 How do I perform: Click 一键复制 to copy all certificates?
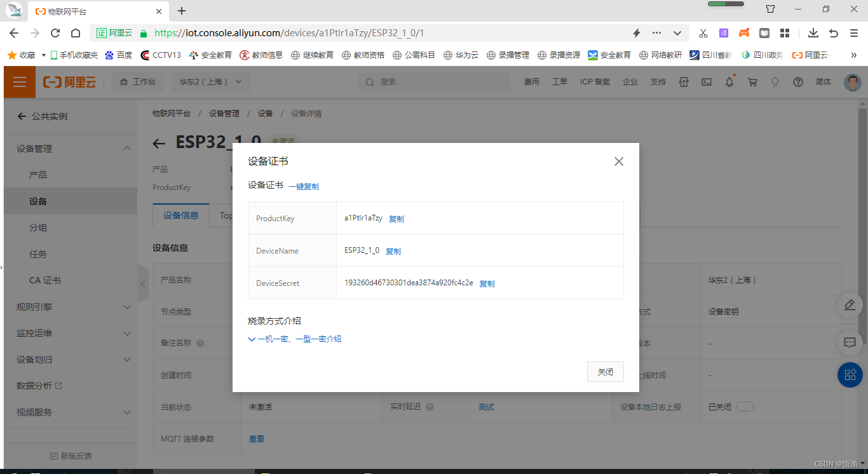(x=304, y=186)
